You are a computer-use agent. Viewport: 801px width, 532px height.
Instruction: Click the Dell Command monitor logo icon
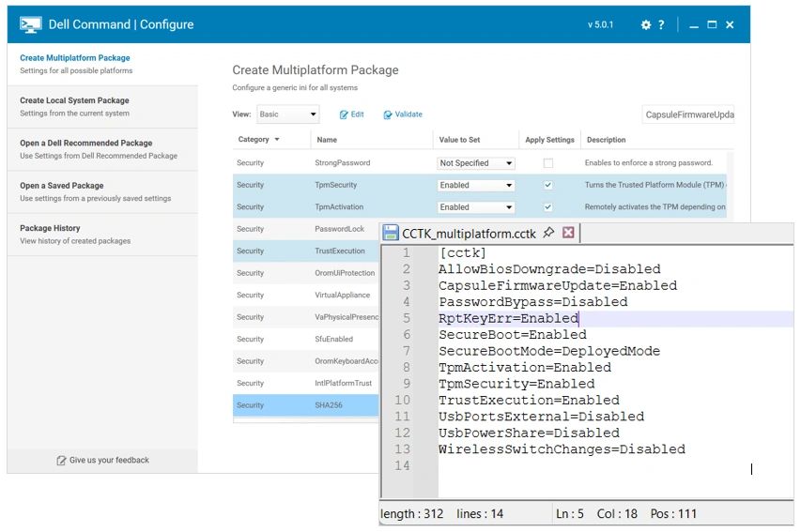(x=30, y=24)
